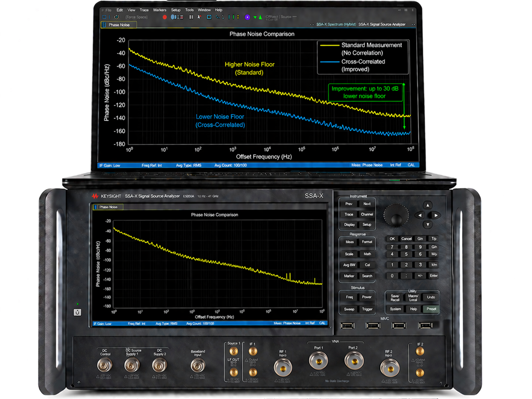Open the Window menu
This screenshot has height=399, width=532.
point(204,10)
